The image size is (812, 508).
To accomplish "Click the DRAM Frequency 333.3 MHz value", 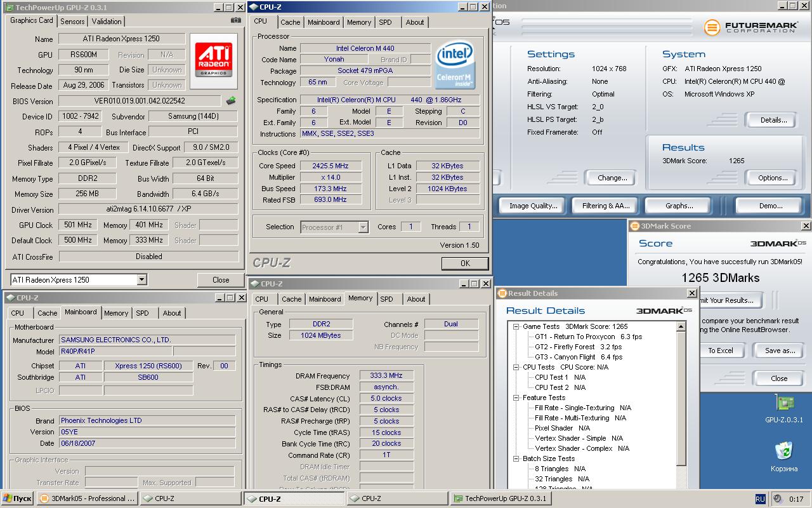I will pyautogui.click(x=386, y=376).
